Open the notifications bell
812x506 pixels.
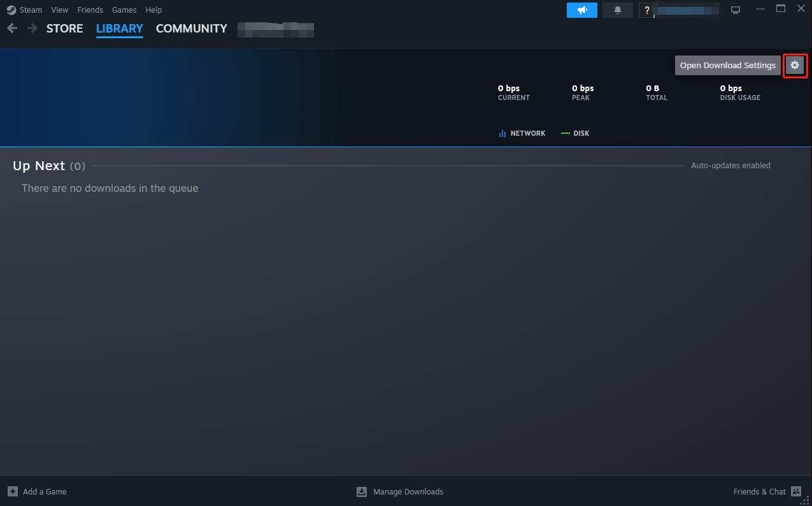coord(617,10)
